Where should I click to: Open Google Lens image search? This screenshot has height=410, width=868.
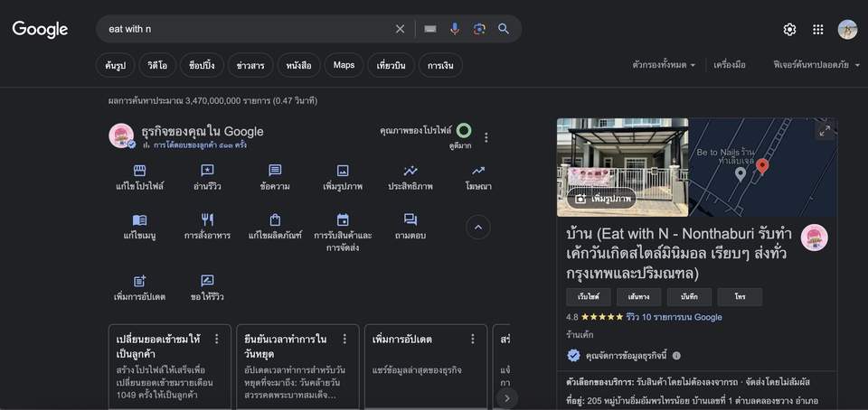click(x=479, y=29)
